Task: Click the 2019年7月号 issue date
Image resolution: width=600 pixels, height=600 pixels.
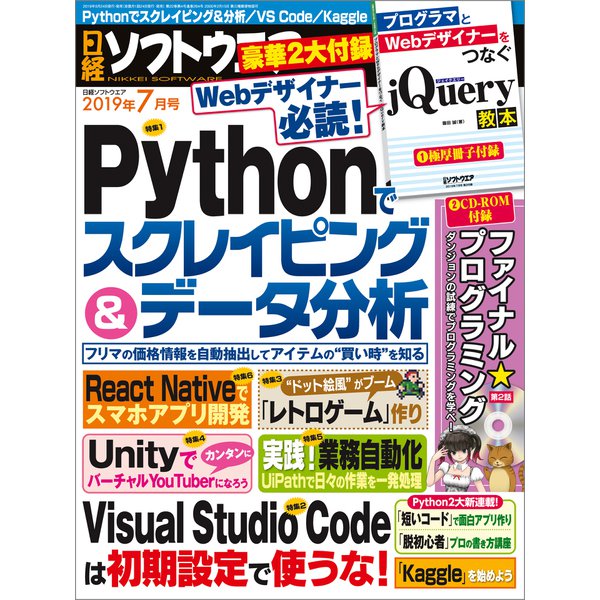Action: [130, 103]
